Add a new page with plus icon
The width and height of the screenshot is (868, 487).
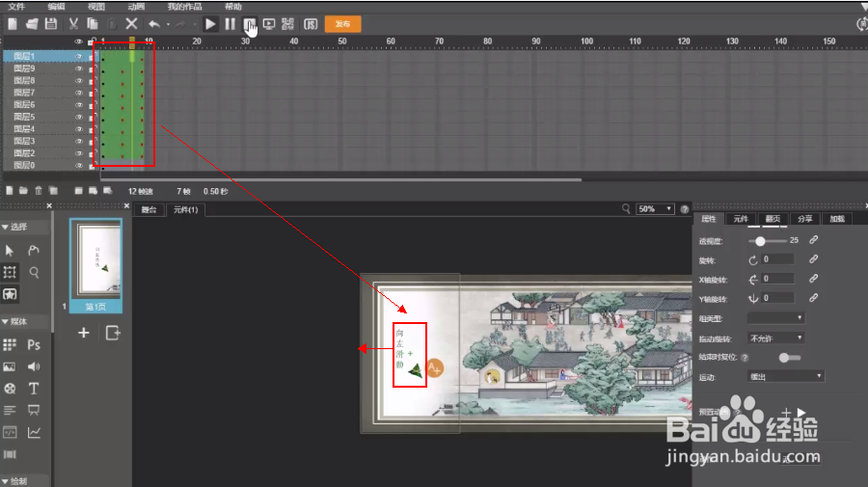click(x=84, y=333)
